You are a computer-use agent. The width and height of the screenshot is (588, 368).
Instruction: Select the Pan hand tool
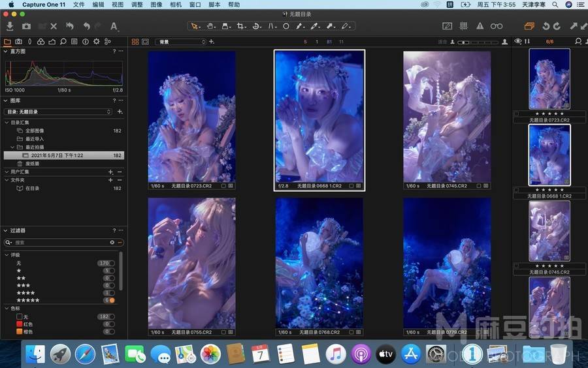(x=211, y=26)
